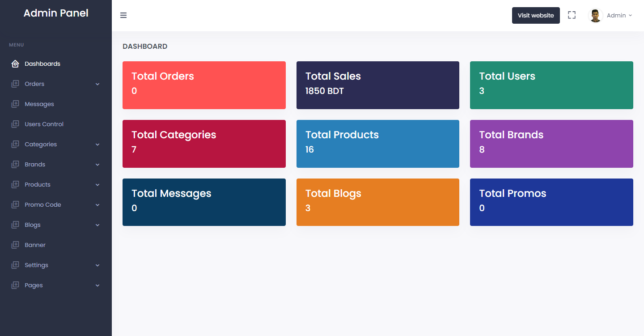Open the Brands menu item
The width and height of the screenshot is (644, 336).
pos(56,164)
